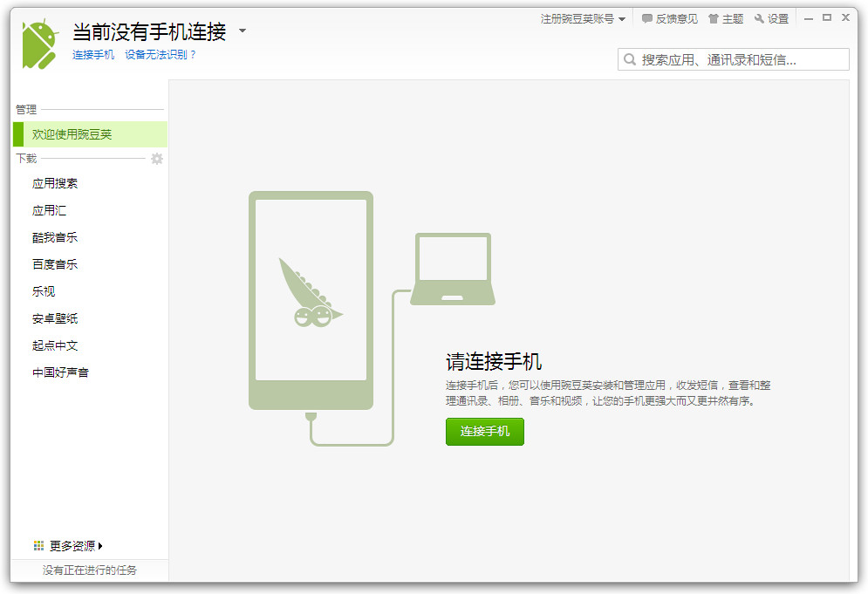Click the phone illustration with pea pod
The width and height of the screenshot is (868, 594).
tap(311, 301)
